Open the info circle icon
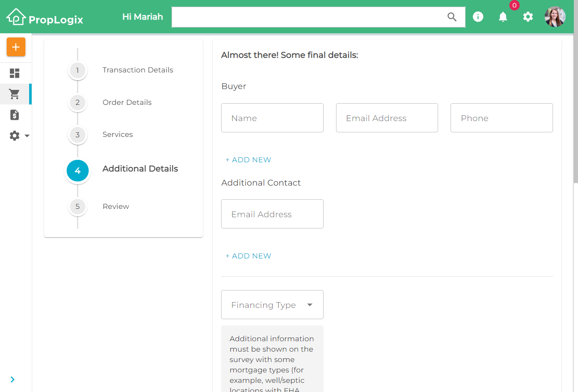The height and width of the screenshot is (392, 578). click(478, 17)
